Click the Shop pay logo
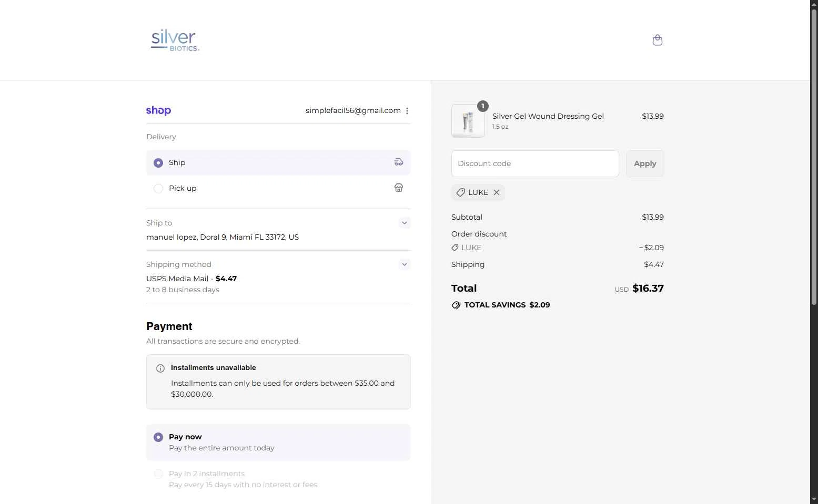This screenshot has height=504, width=818. tap(158, 110)
